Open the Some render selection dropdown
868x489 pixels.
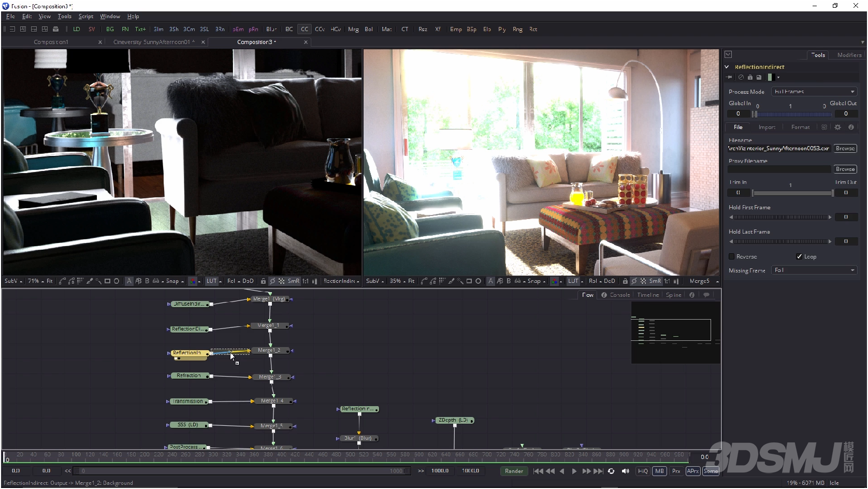coord(711,471)
